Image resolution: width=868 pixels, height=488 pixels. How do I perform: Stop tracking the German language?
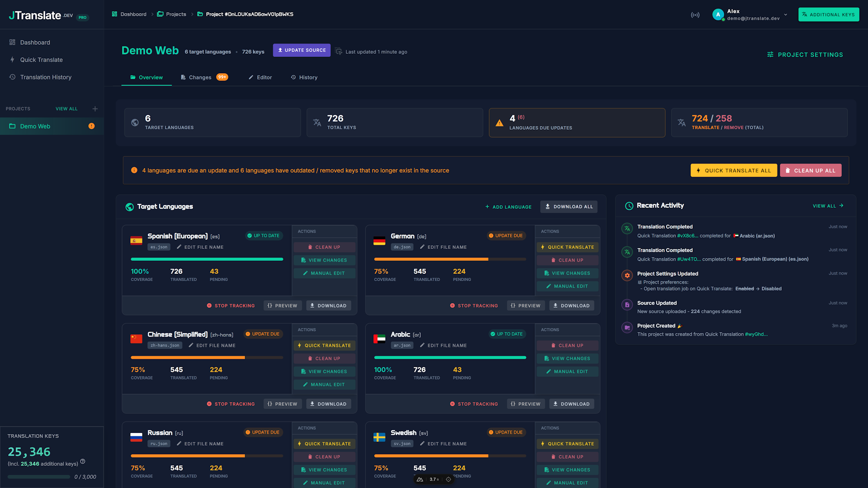[x=474, y=305]
